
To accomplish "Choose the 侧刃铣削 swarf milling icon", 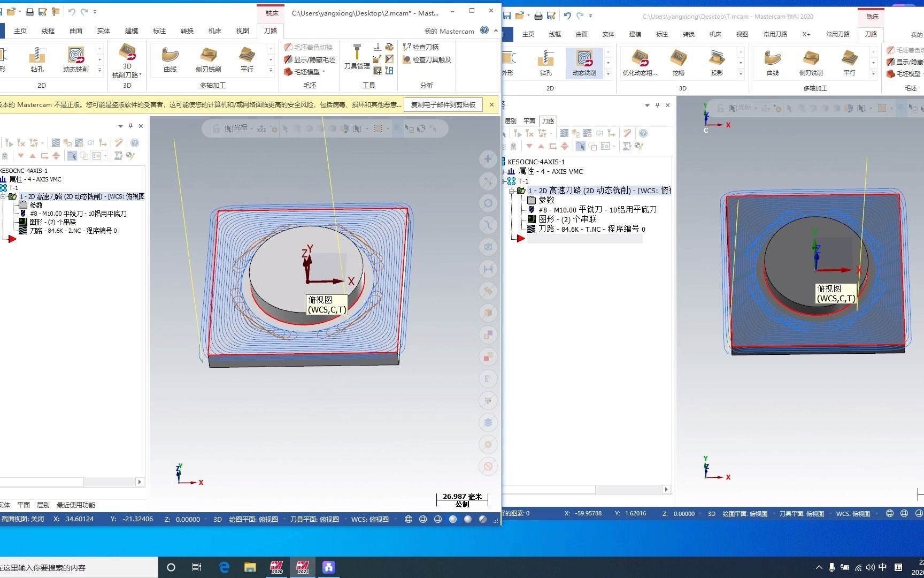I will coord(208,59).
